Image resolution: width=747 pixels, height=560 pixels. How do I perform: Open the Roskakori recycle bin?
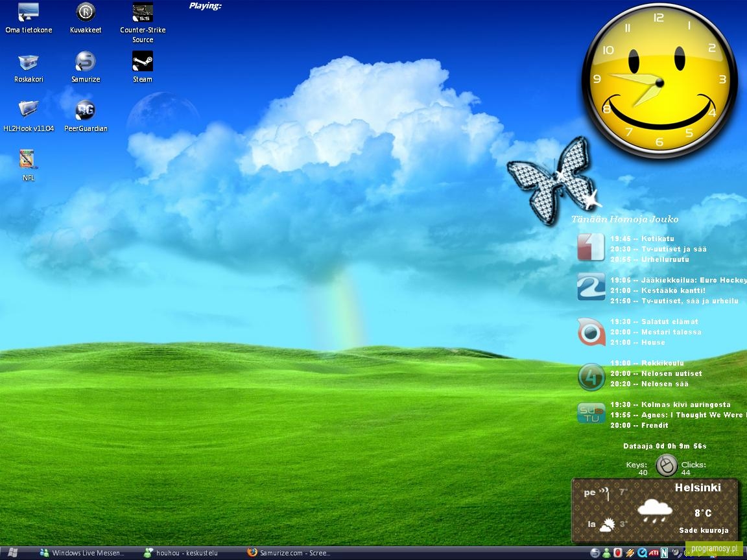click(29, 67)
